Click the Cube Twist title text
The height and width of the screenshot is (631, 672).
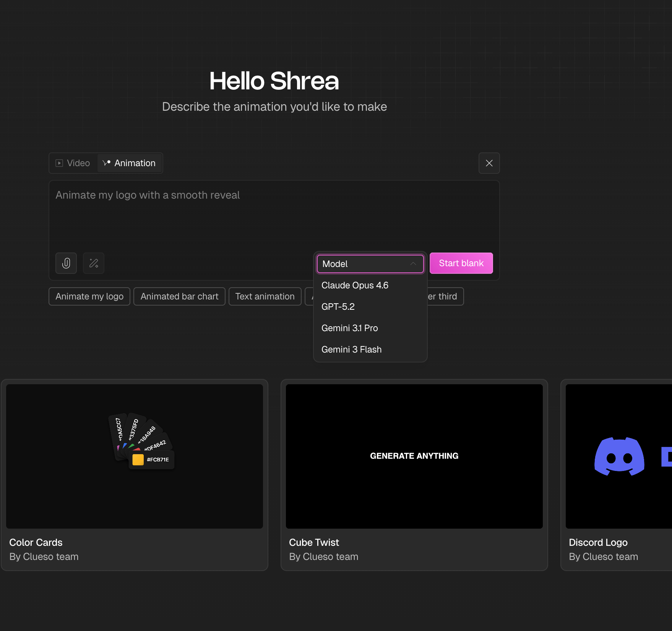[x=314, y=542]
